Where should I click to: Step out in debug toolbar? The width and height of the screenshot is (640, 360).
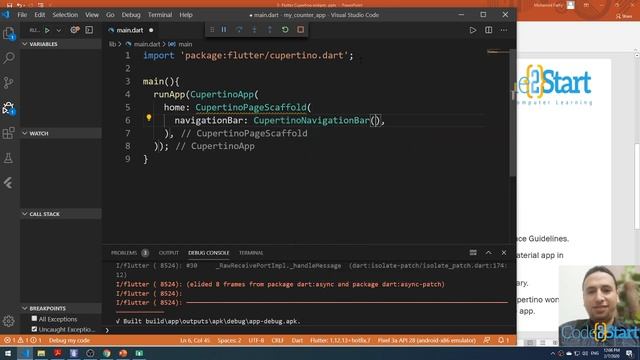point(270,30)
